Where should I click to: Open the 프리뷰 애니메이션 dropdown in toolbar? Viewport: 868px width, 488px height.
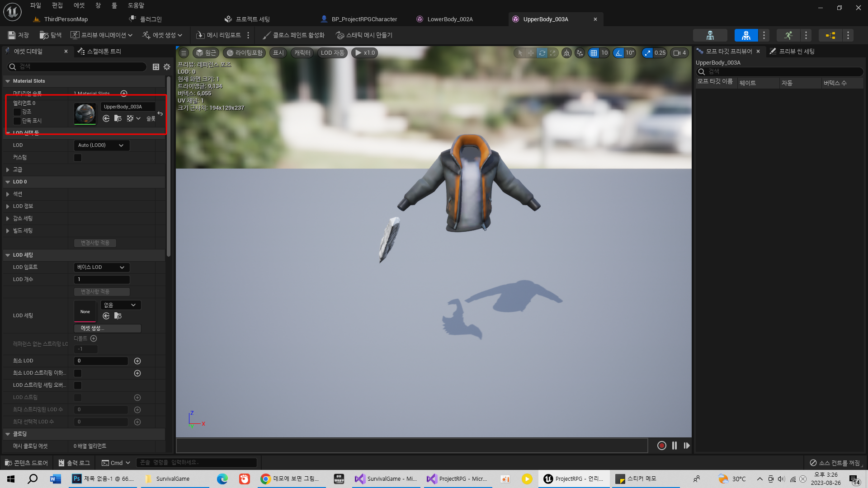point(102,35)
